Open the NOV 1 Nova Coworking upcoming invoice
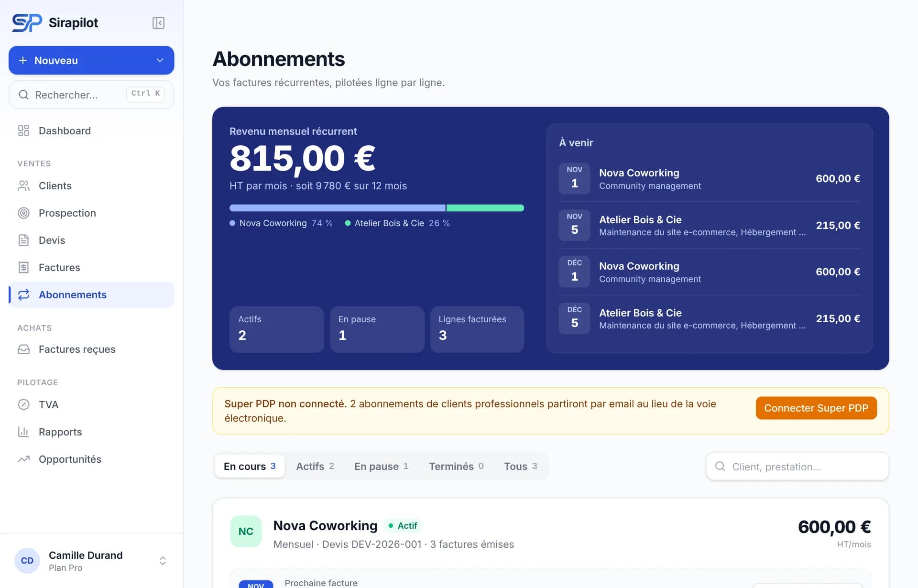The height and width of the screenshot is (588, 918). 710,179
